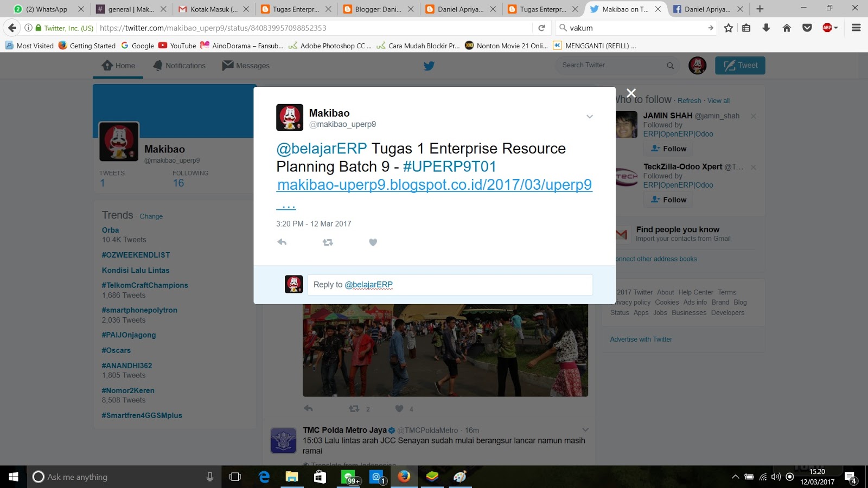Image resolution: width=868 pixels, height=488 pixels.
Task: Focus the Reply to @belajarERP field
Action: coord(450,285)
